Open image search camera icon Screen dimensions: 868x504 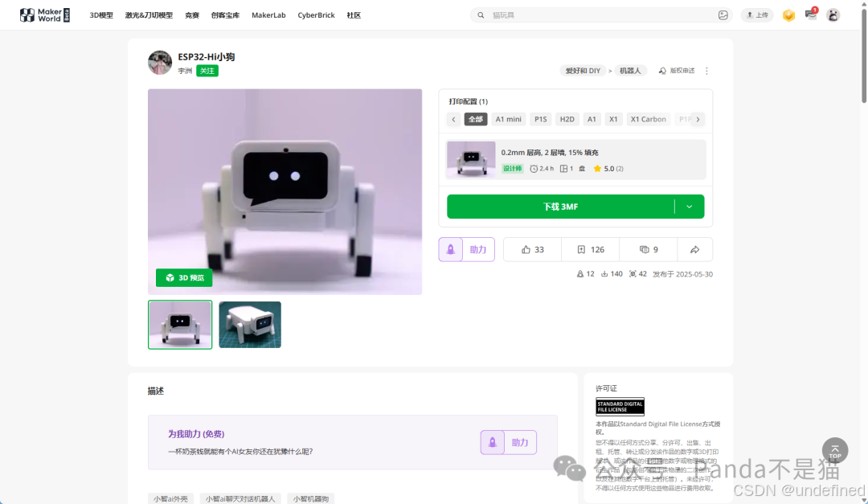[723, 15]
